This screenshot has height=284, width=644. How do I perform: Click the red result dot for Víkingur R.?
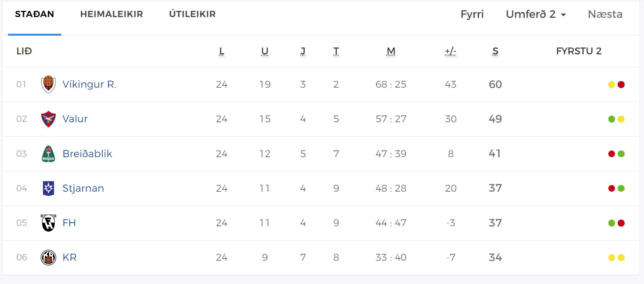pyautogui.click(x=621, y=85)
